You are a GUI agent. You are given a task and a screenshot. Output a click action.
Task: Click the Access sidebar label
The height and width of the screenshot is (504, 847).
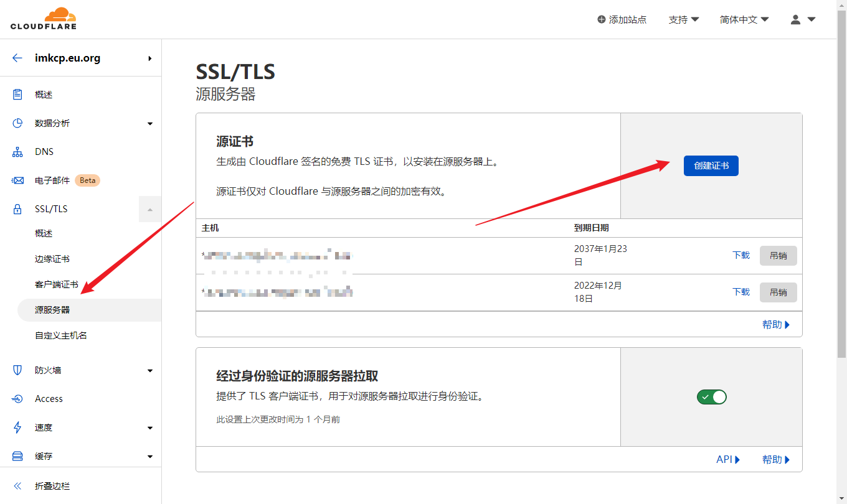tap(49, 399)
